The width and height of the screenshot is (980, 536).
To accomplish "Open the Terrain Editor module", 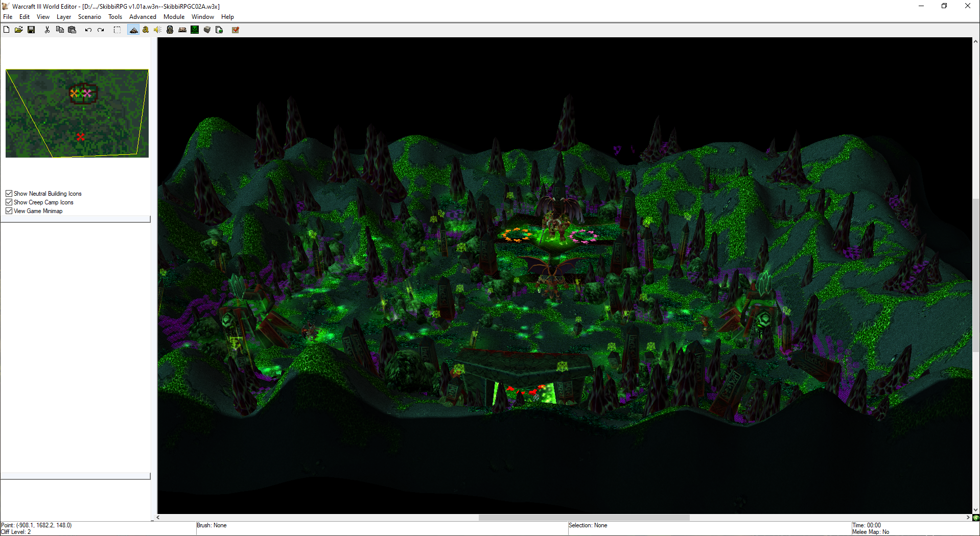I will 133,30.
